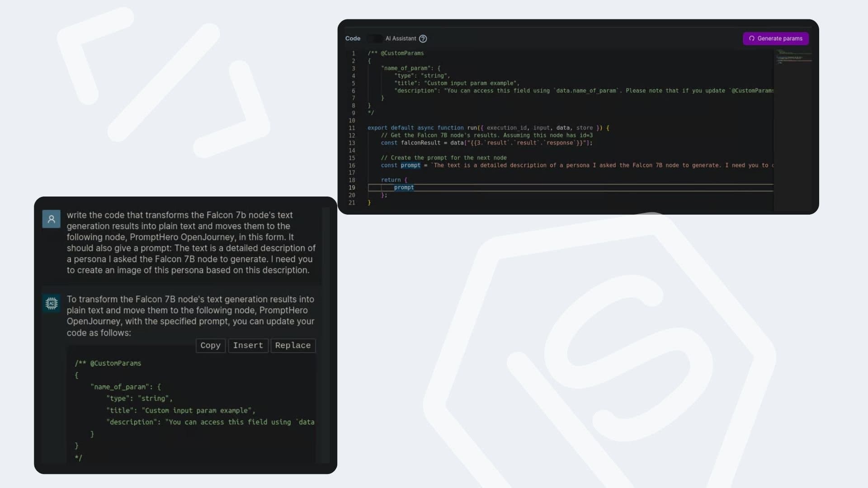This screenshot has width=868, height=488.
Task: Click the user avatar icon in chat
Action: coord(52,219)
